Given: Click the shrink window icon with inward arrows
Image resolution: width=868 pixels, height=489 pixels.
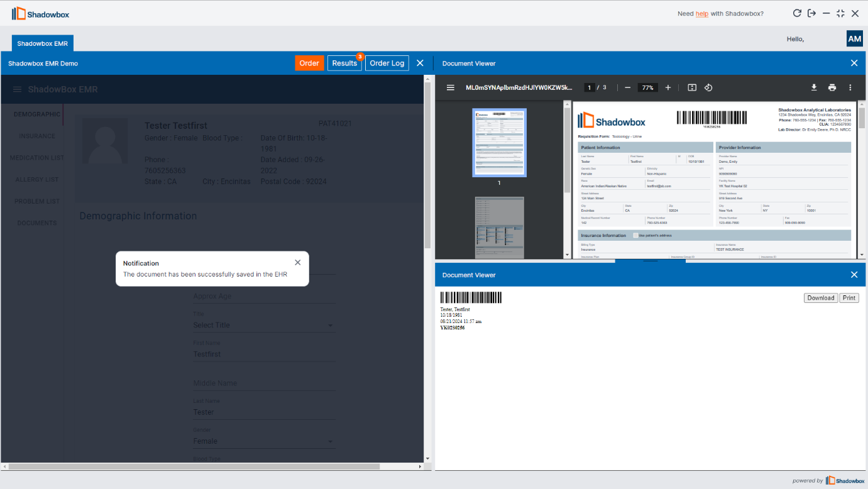Looking at the screenshot, I should pos(840,13).
